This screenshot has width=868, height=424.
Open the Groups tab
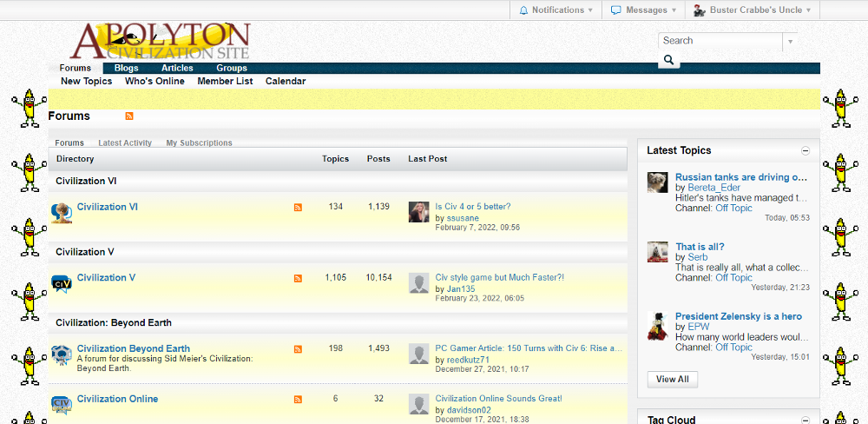[232, 68]
